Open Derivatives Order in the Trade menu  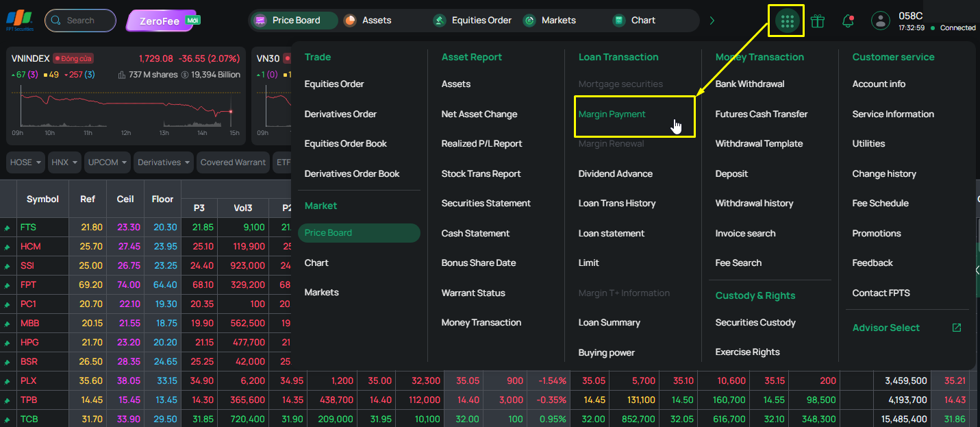pyautogui.click(x=340, y=114)
